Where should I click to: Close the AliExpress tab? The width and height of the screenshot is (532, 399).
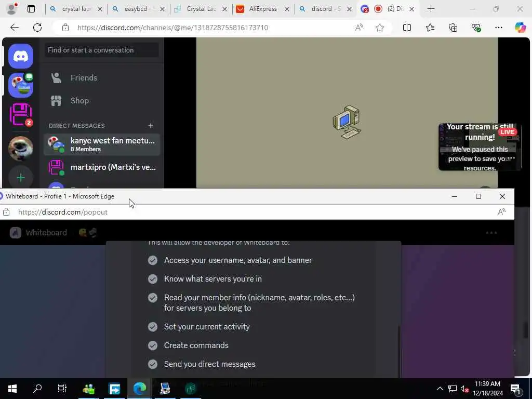[x=287, y=9]
